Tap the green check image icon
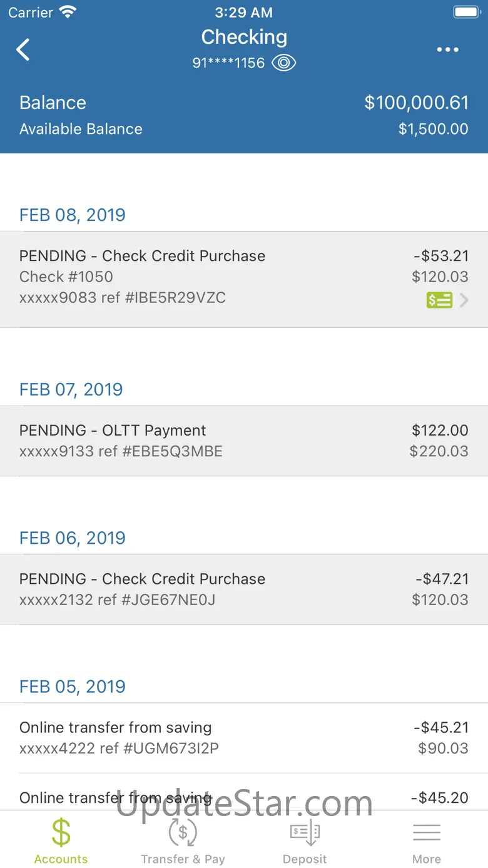 click(x=439, y=300)
